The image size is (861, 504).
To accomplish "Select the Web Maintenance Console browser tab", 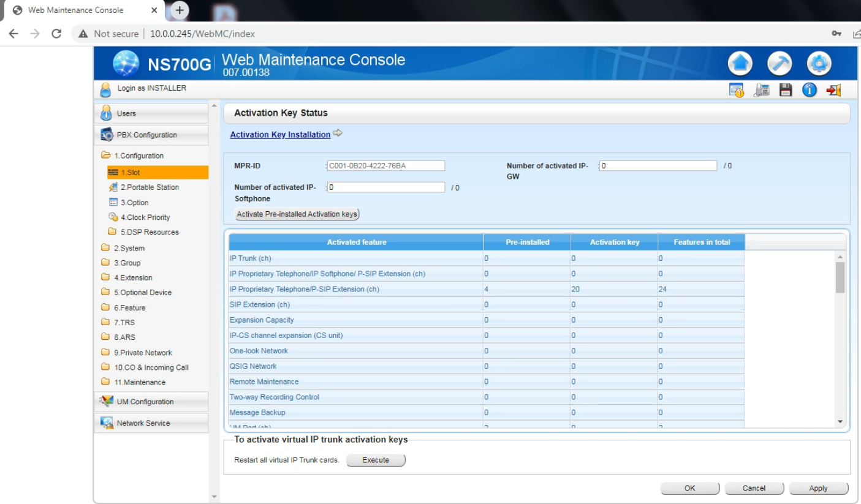I will tap(83, 10).
